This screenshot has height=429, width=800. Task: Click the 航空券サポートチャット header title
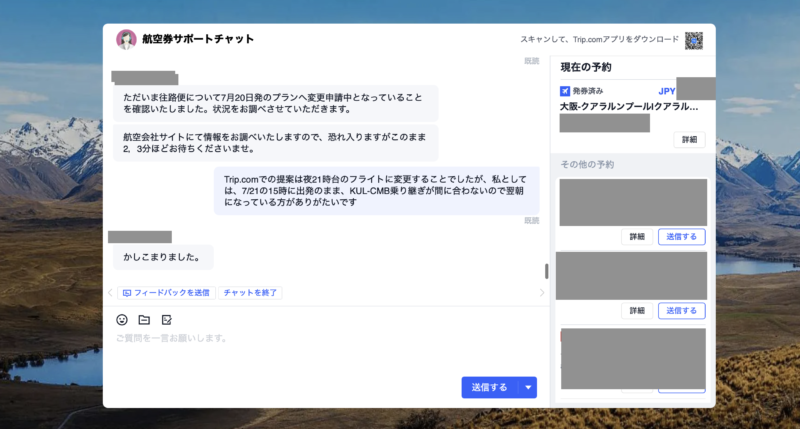(x=198, y=39)
